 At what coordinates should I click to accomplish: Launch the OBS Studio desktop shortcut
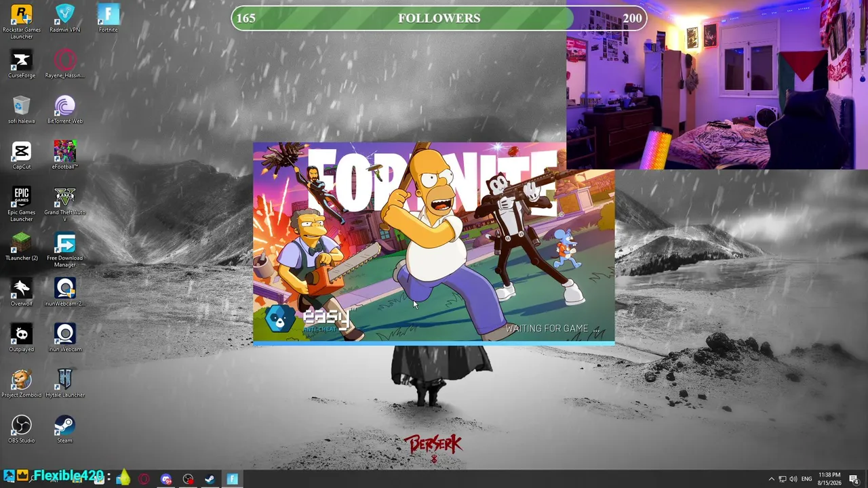point(22,429)
